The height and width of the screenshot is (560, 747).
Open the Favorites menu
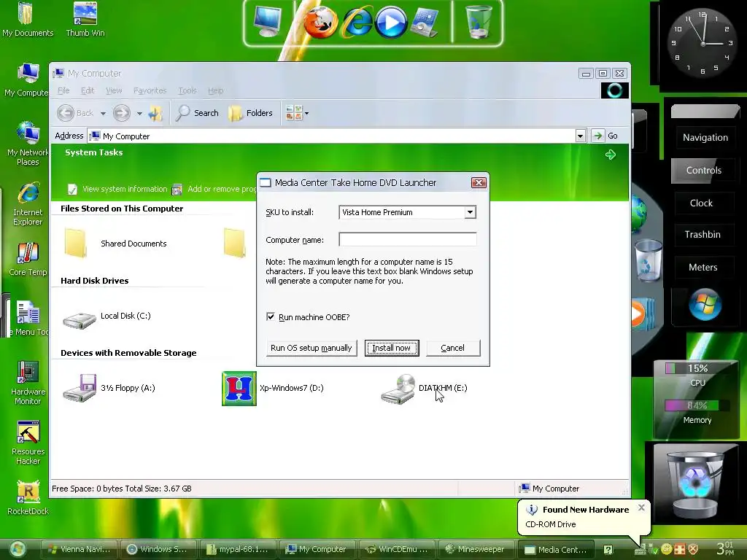click(150, 90)
